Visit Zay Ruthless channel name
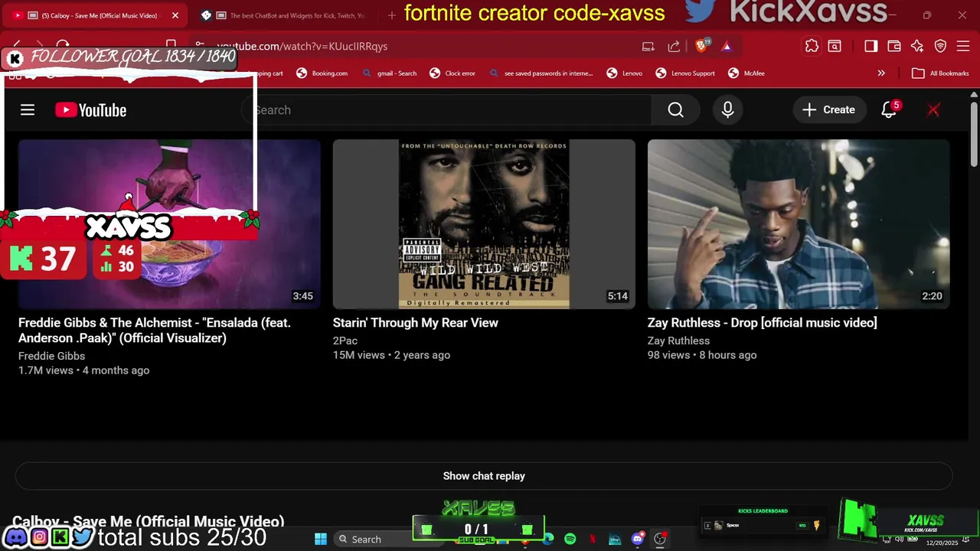The width and height of the screenshot is (980, 551). (678, 341)
